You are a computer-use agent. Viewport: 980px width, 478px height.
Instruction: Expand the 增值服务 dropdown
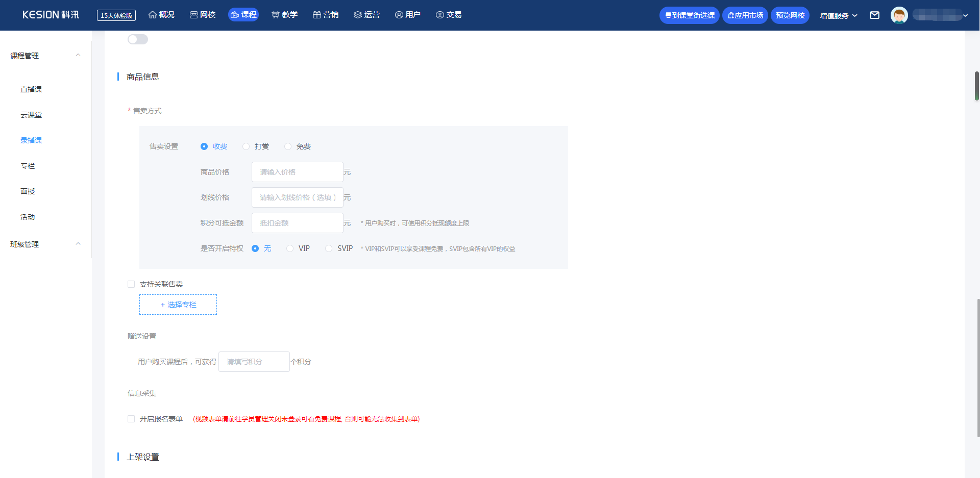click(x=838, y=15)
